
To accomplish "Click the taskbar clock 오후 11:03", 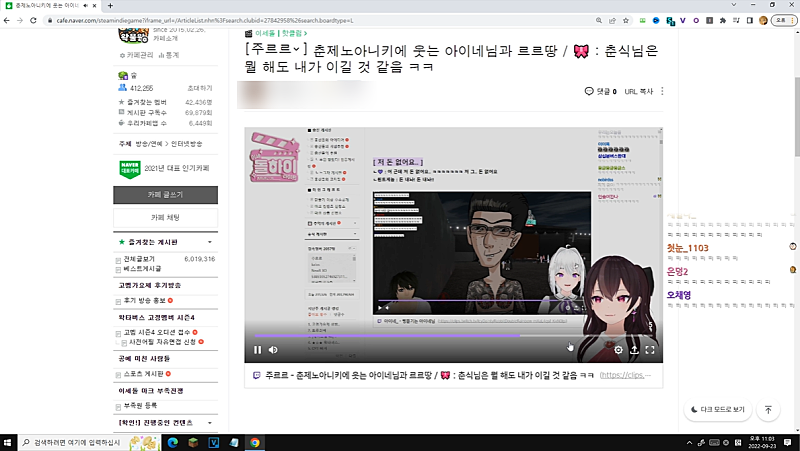I will [762, 442].
